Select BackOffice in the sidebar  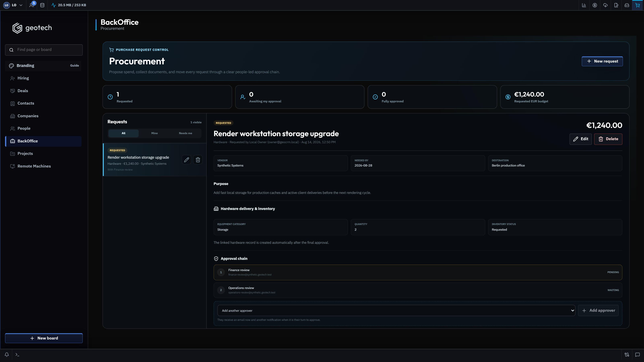[x=43, y=141]
